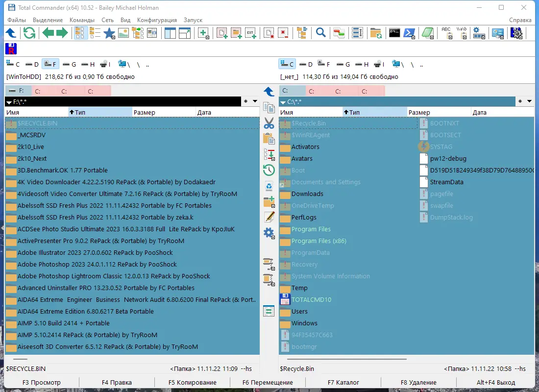
Task: Open Файлы menu
Action: tap(17, 20)
